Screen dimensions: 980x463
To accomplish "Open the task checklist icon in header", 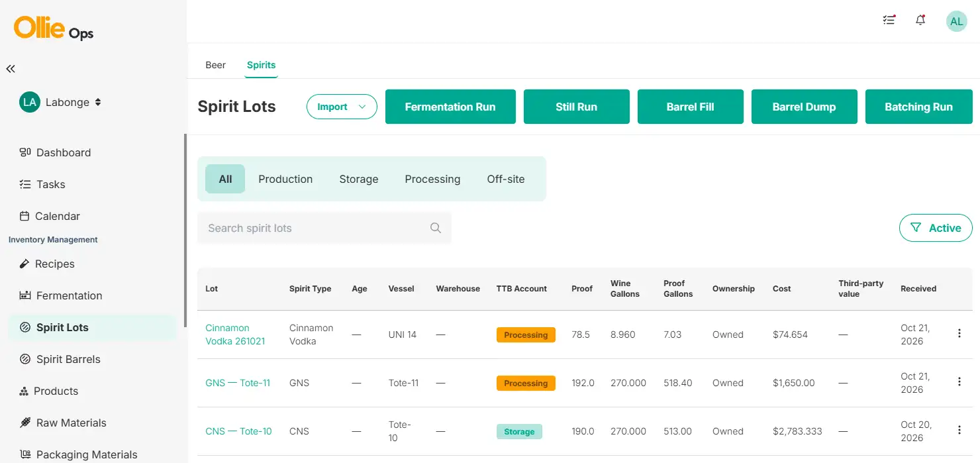I will pyautogui.click(x=889, y=21).
